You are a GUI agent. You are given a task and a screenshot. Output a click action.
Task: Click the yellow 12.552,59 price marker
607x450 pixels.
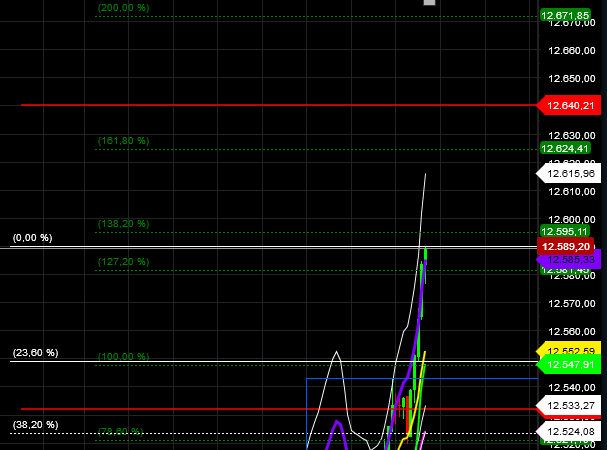tap(569, 350)
